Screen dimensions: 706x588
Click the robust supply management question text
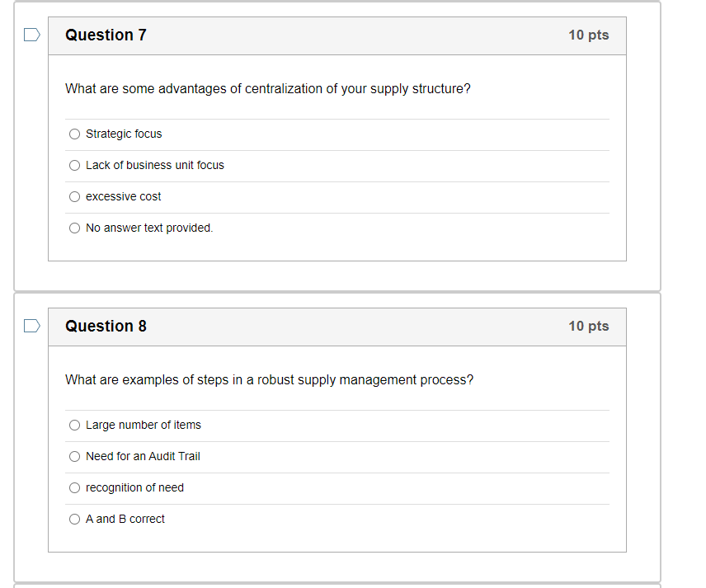(269, 379)
